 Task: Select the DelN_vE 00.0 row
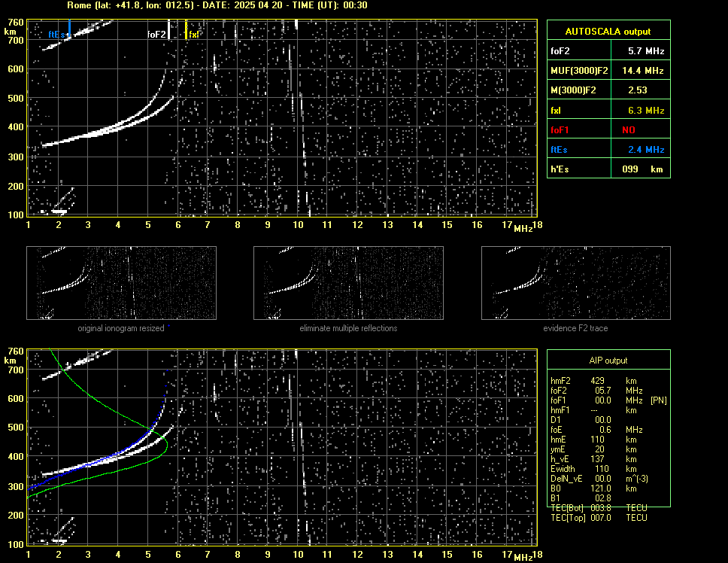(x=599, y=479)
